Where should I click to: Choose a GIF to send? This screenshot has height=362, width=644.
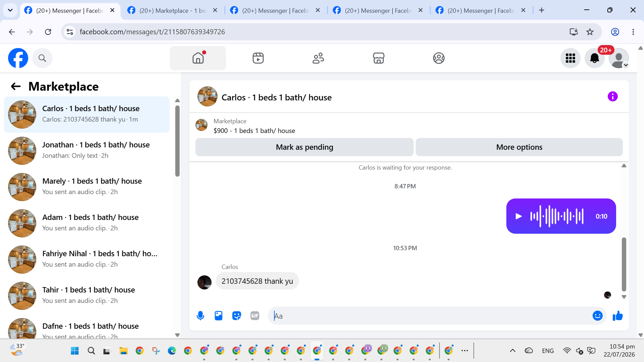click(x=255, y=316)
